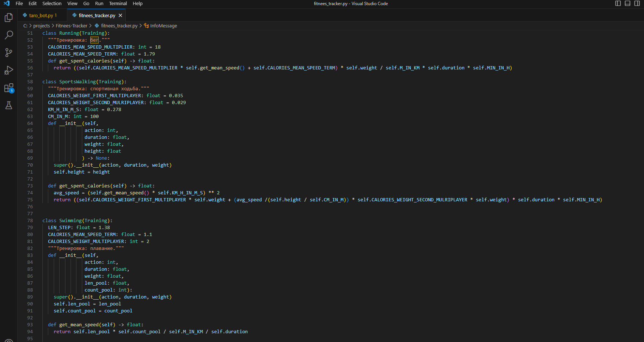Click line number 51 in gutter

(30, 33)
